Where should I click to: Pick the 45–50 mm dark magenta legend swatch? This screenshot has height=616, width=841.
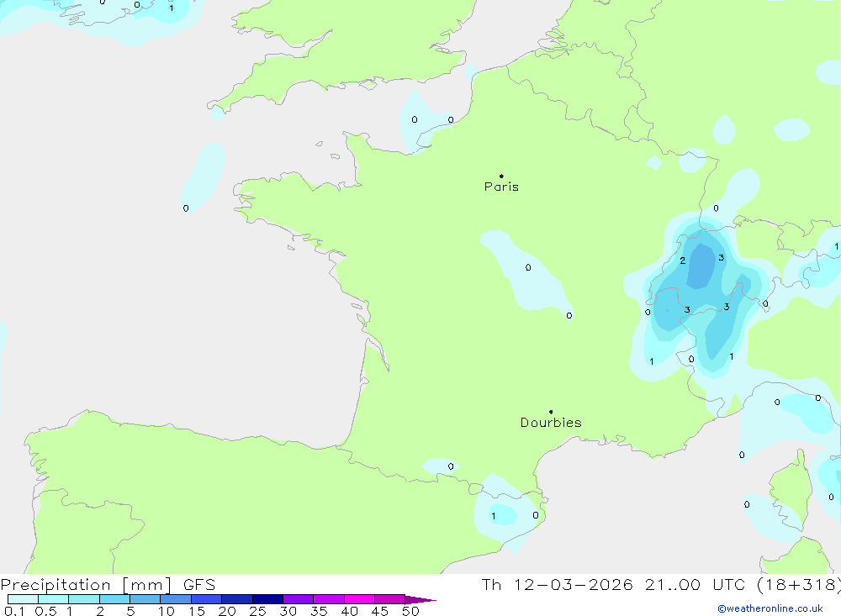pos(390,599)
